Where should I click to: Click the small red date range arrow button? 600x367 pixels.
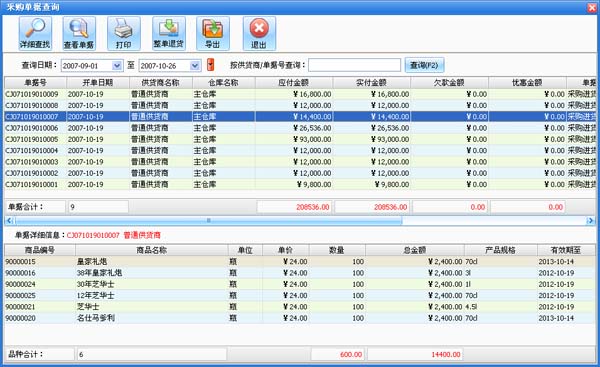210,65
